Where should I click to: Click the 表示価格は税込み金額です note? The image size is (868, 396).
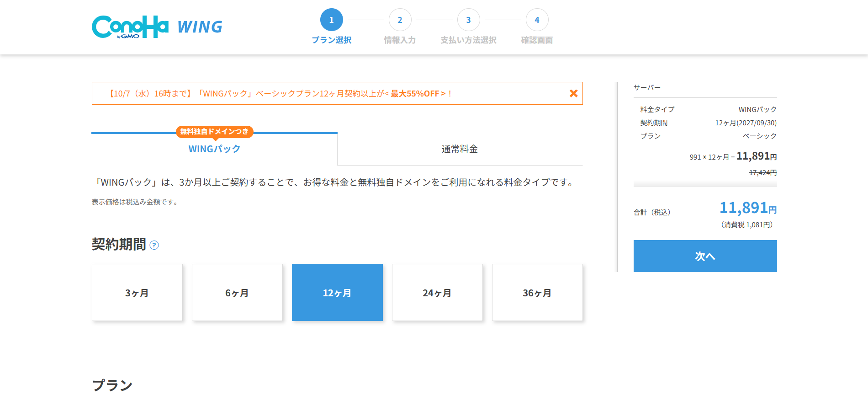(136, 202)
